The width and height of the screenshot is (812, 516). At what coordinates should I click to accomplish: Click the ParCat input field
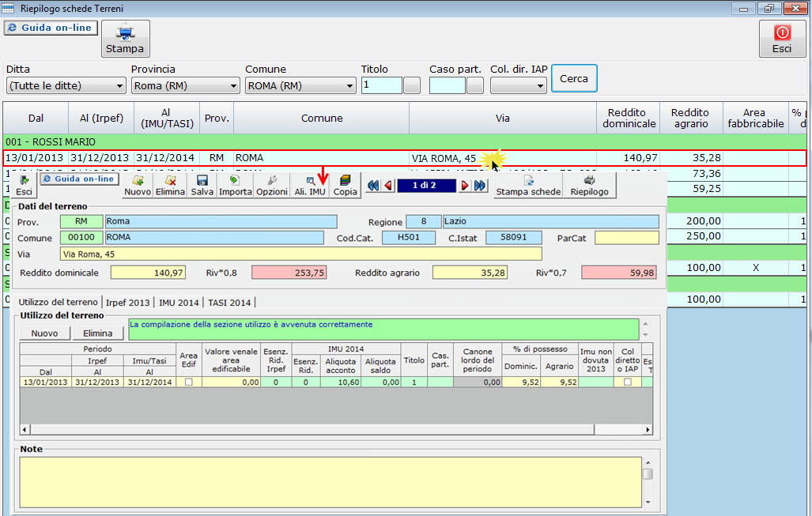627,238
